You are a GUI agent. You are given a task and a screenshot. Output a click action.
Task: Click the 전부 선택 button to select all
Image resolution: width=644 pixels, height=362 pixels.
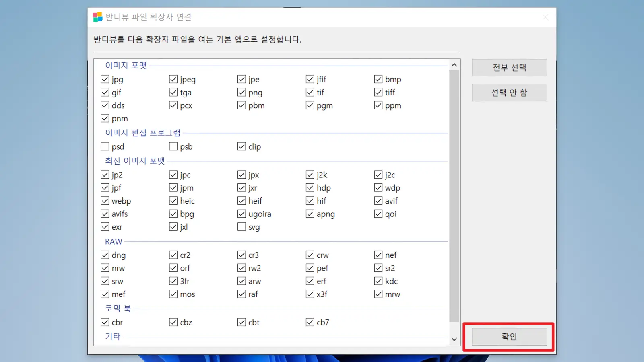click(509, 67)
